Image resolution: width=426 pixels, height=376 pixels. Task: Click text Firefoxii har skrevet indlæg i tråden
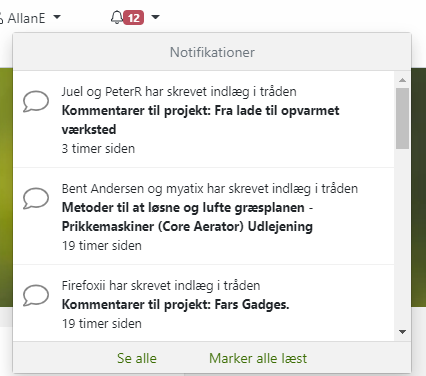(x=161, y=286)
